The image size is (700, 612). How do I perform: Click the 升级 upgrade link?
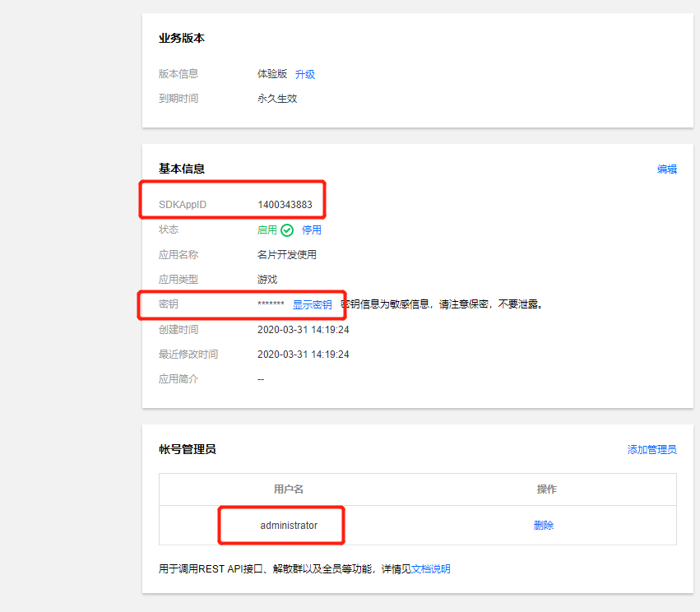tap(305, 74)
